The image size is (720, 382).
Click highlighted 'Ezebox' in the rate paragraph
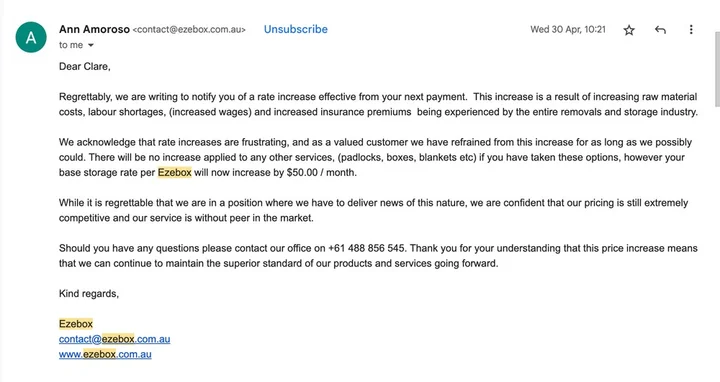(x=174, y=173)
